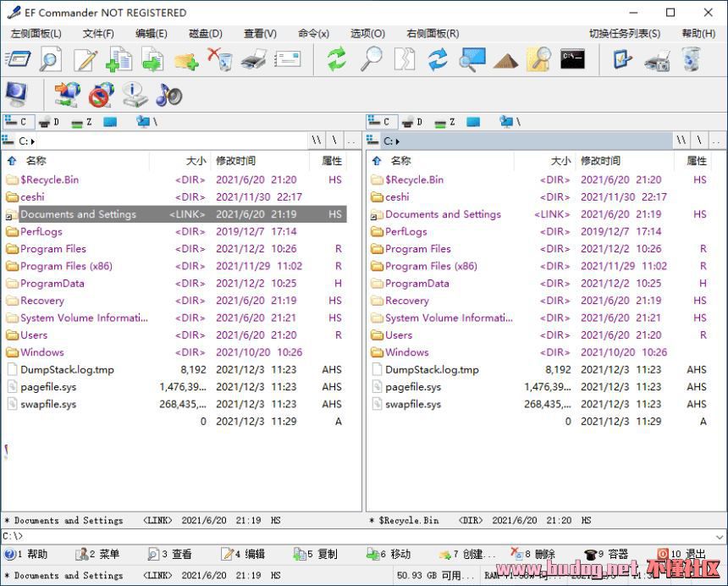728x586 pixels.
Task: Open the command prompt console icon
Action: coord(573,59)
